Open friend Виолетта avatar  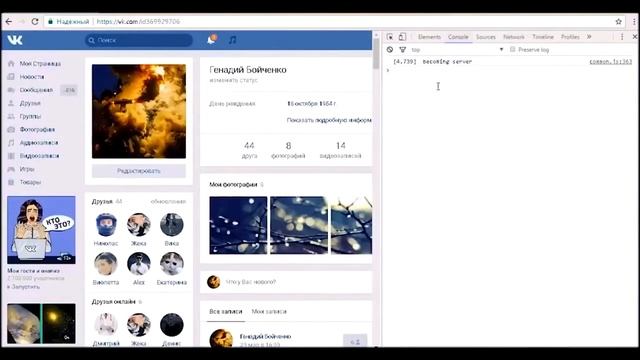pyautogui.click(x=106, y=264)
